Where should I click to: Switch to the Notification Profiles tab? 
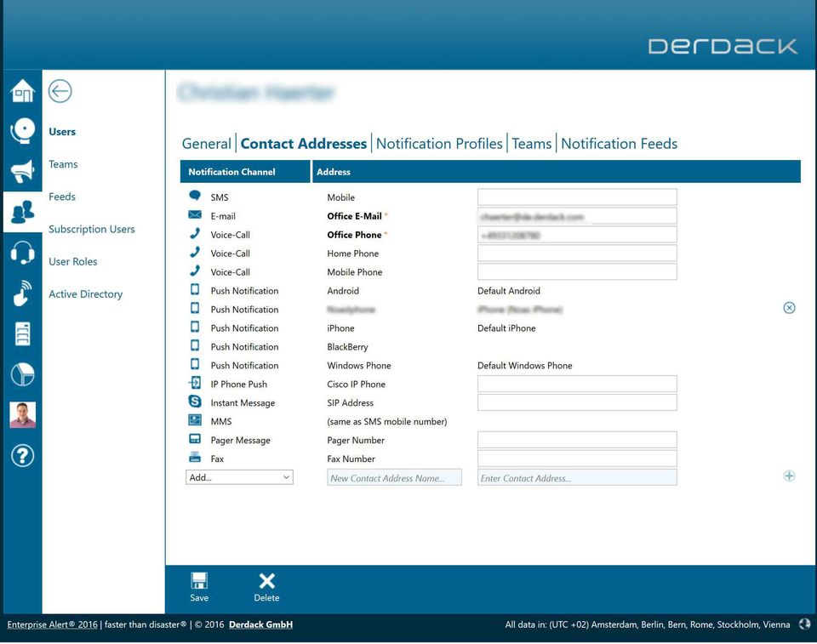coord(439,144)
